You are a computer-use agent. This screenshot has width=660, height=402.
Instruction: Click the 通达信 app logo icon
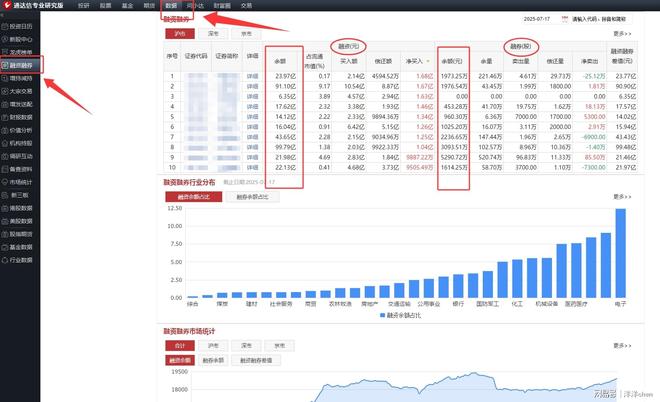[x=7, y=5]
